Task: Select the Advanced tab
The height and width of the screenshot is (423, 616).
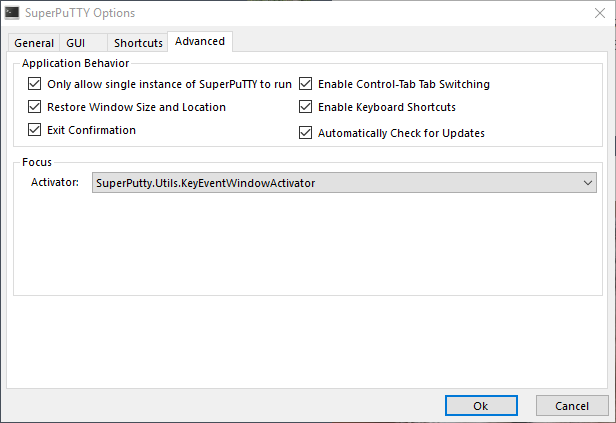Action: pyautogui.click(x=200, y=42)
